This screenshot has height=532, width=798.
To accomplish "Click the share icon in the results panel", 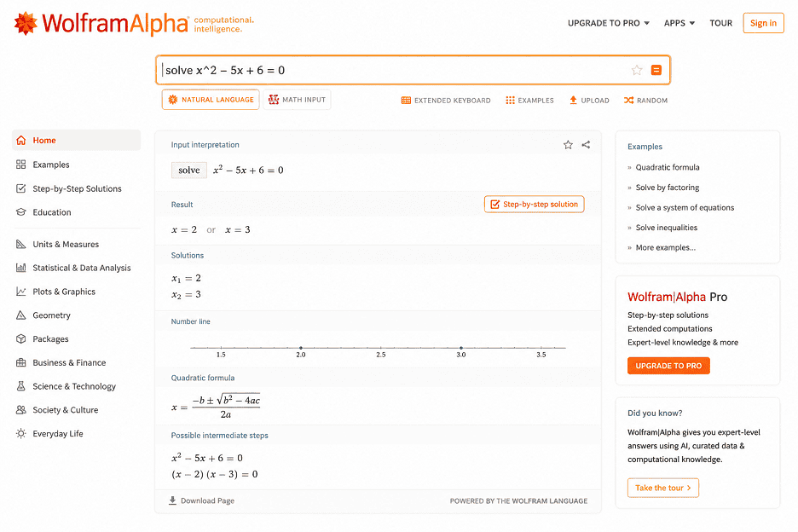I will point(586,145).
